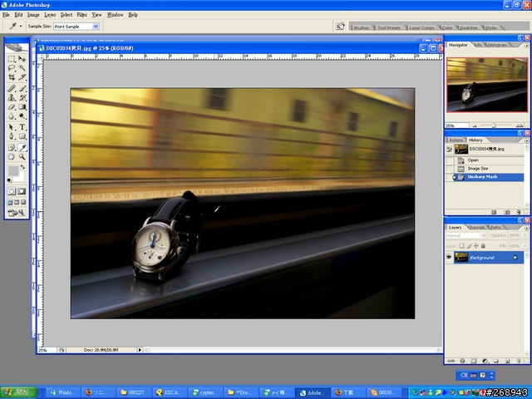Select the Brush tool

(x=22, y=89)
